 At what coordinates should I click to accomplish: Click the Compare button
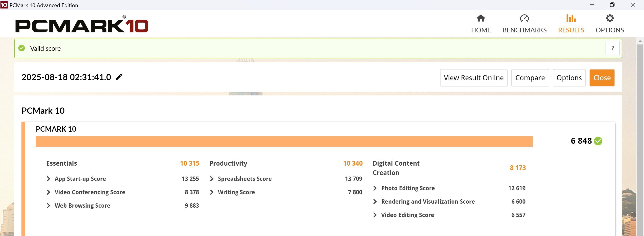530,78
